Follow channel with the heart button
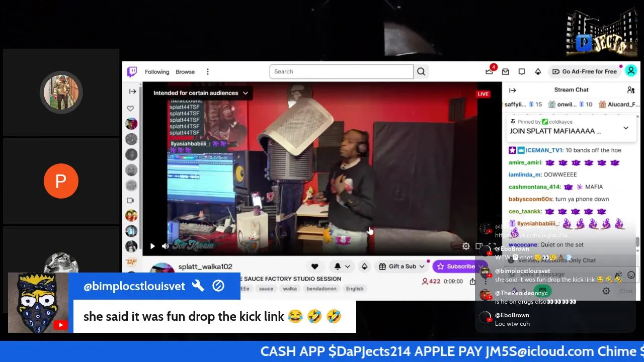Screen dimensions: 644x362 (x=314, y=266)
